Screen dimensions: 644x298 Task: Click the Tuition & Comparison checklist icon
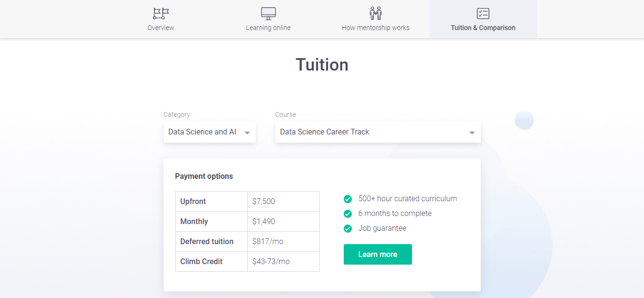pyautogui.click(x=483, y=13)
